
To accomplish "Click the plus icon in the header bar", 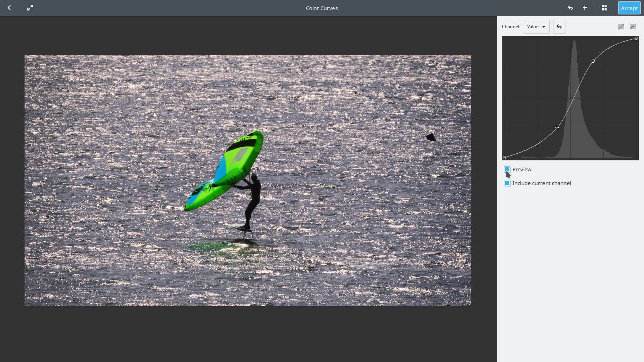I will point(585,8).
